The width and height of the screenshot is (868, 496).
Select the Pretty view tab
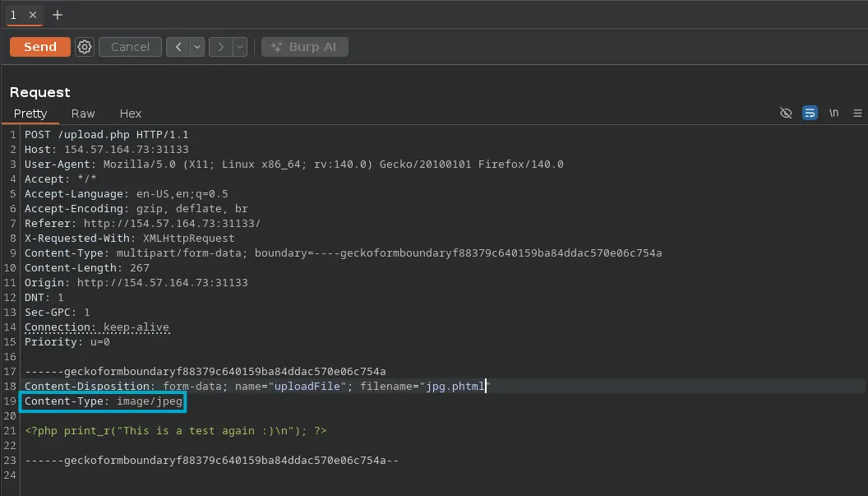pos(30,114)
